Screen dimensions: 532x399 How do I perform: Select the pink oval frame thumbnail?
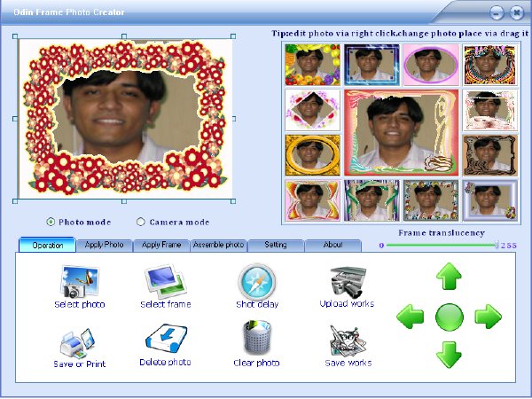tap(431, 65)
